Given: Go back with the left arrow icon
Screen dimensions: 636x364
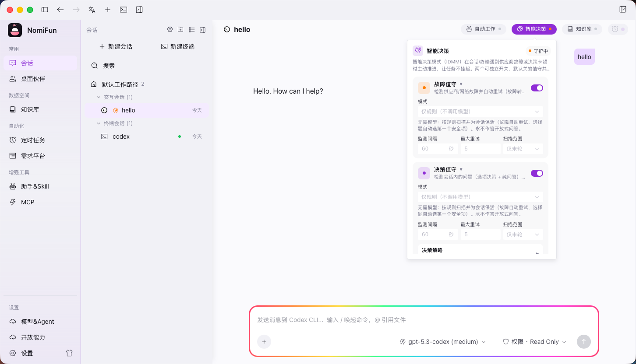Looking at the screenshot, I should 60,10.
